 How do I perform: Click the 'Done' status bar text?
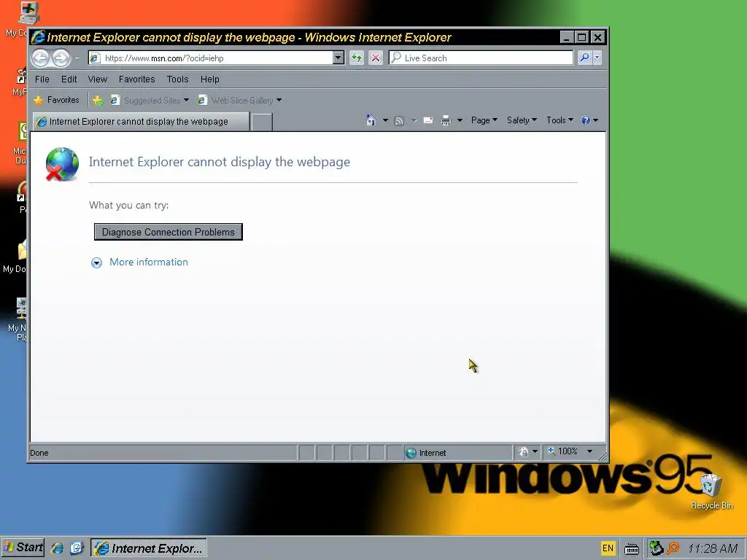[x=39, y=453]
